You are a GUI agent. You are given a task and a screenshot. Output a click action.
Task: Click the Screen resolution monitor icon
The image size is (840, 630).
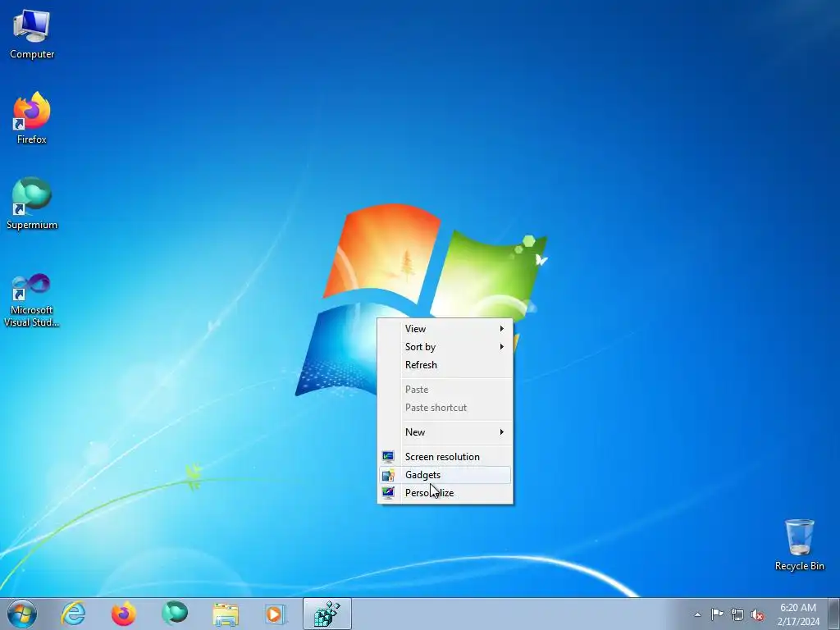tap(388, 456)
